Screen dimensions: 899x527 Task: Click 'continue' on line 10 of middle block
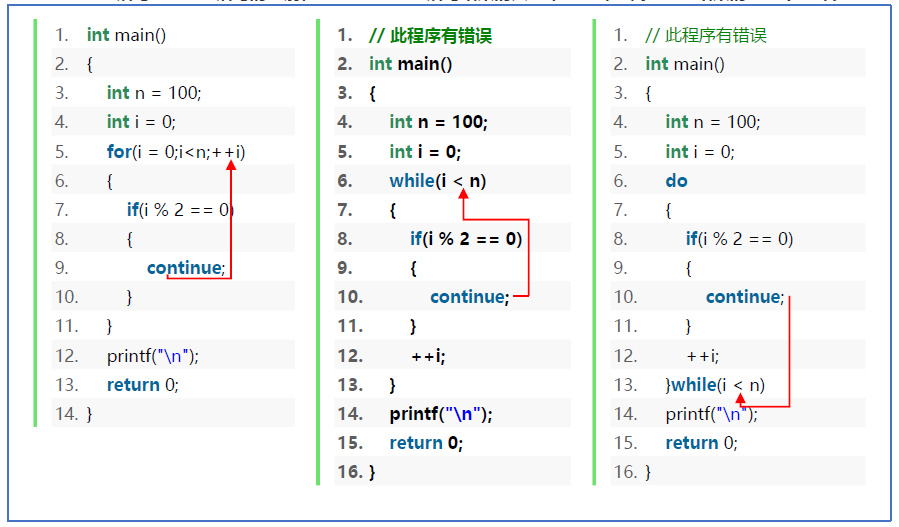pyautogui.click(x=469, y=297)
